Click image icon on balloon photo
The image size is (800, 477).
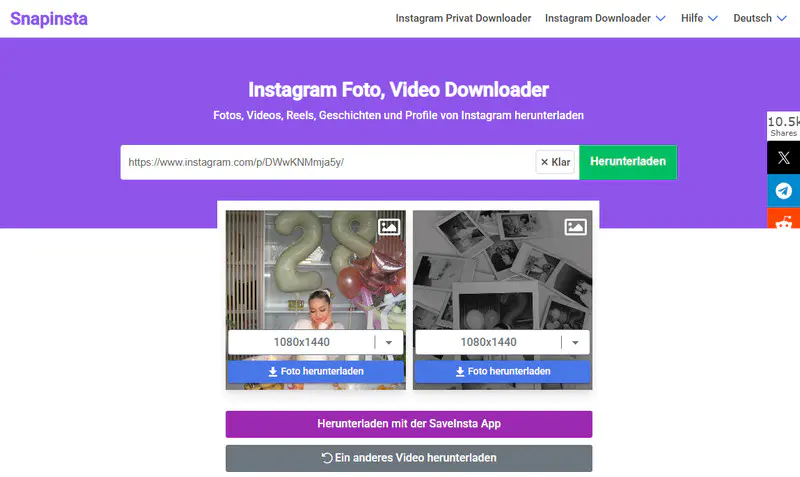point(389,227)
